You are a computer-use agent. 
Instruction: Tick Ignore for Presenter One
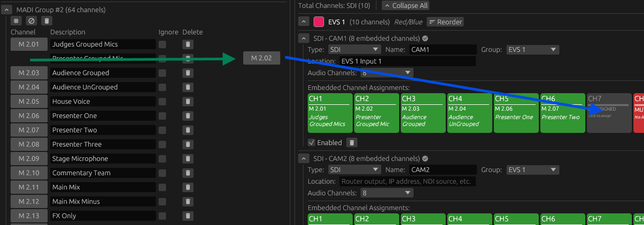[x=162, y=115]
